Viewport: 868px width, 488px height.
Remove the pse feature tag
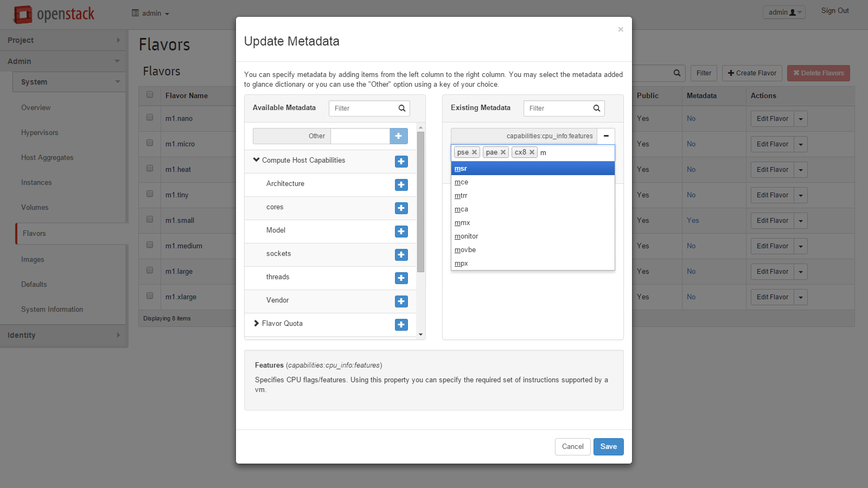coord(475,152)
